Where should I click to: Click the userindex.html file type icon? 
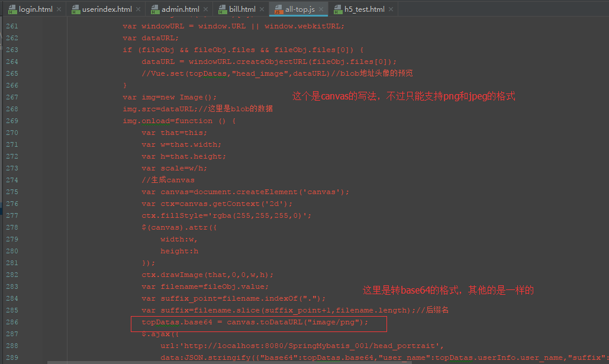pos(75,9)
